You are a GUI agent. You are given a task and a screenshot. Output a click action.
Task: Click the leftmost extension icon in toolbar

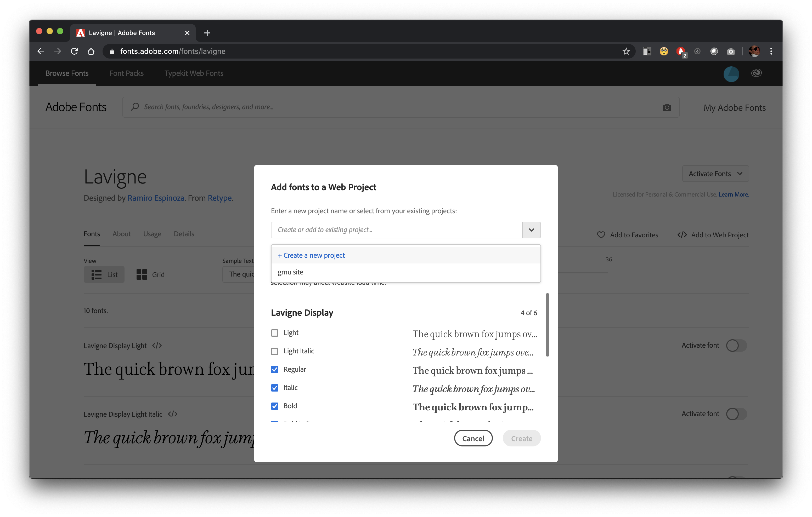click(647, 51)
